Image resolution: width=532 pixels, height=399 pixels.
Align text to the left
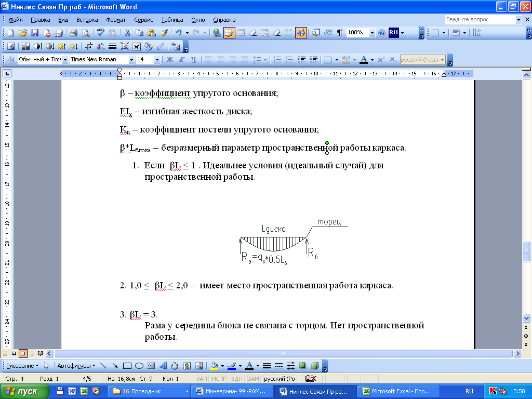point(209,60)
